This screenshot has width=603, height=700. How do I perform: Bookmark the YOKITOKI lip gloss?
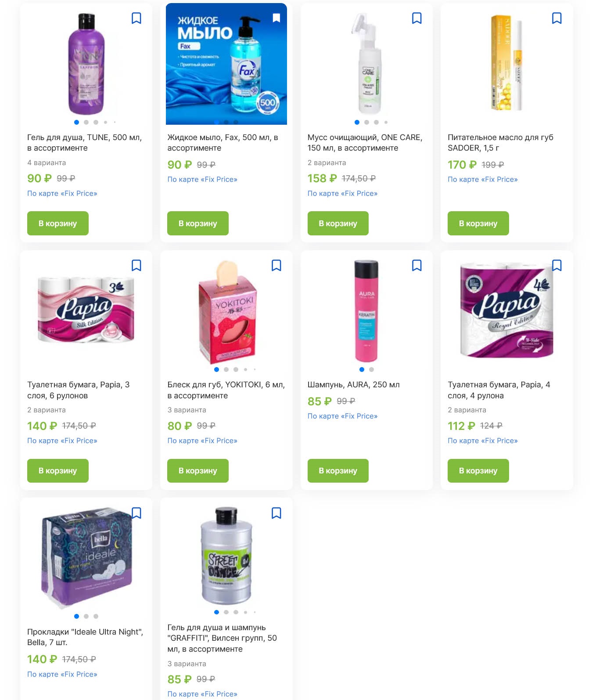pos(276,265)
